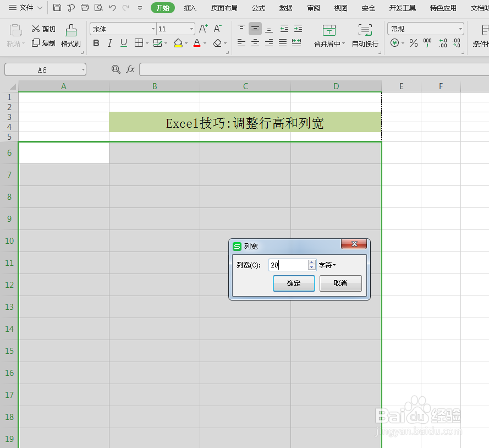The width and height of the screenshot is (489, 448).
Task: Click the column width input field
Action: [x=288, y=265]
